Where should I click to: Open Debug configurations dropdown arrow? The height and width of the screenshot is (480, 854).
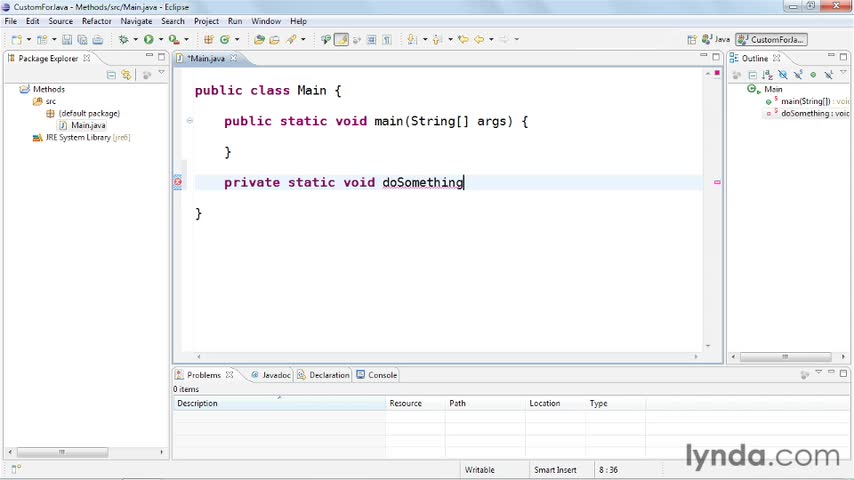click(x=136, y=39)
